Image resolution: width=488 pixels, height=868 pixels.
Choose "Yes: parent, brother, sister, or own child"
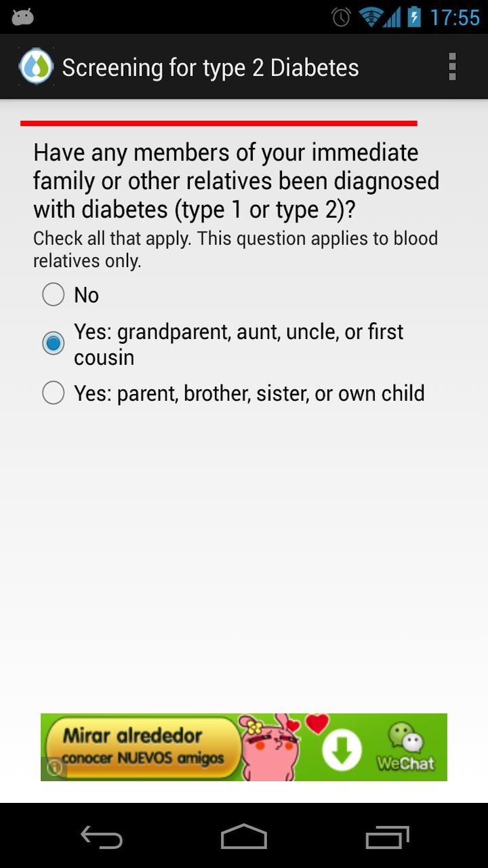coord(54,393)
